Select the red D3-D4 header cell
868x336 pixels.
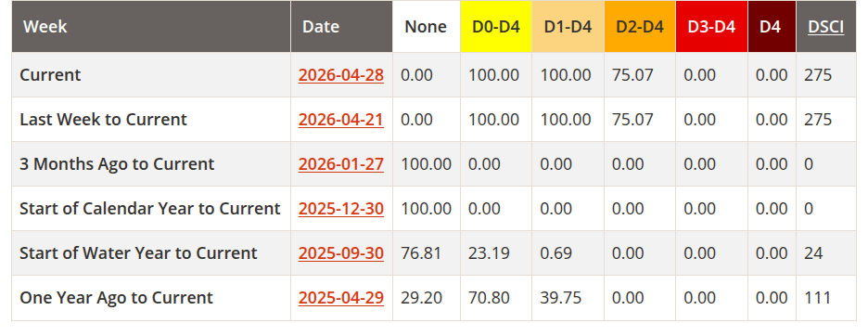click(712, 27)
